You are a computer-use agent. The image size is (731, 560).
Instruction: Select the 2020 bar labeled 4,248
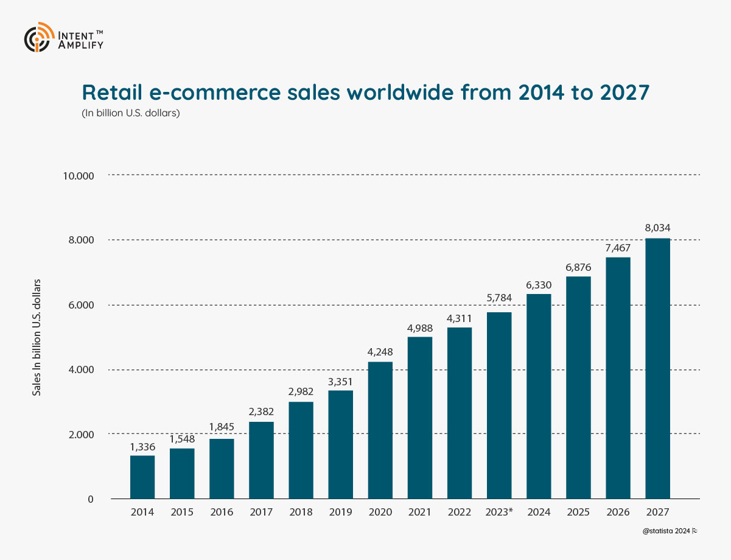click(x=380, y=429)
